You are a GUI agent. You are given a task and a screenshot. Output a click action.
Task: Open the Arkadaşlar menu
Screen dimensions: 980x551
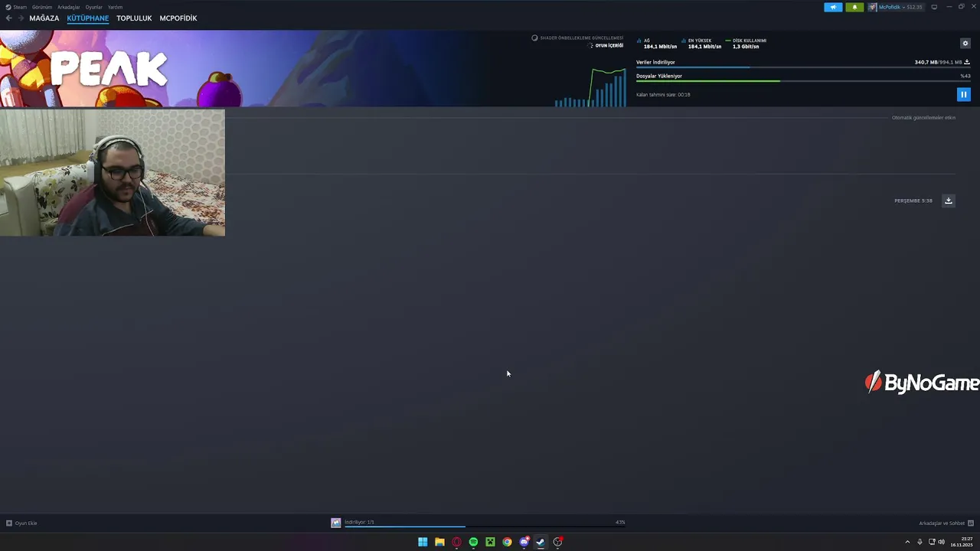69,7
